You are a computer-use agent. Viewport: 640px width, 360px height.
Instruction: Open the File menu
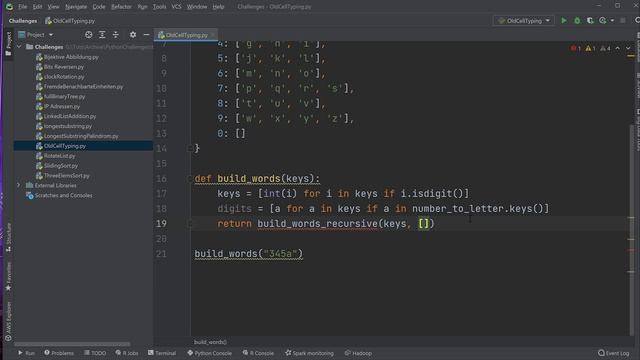(22, 7)
